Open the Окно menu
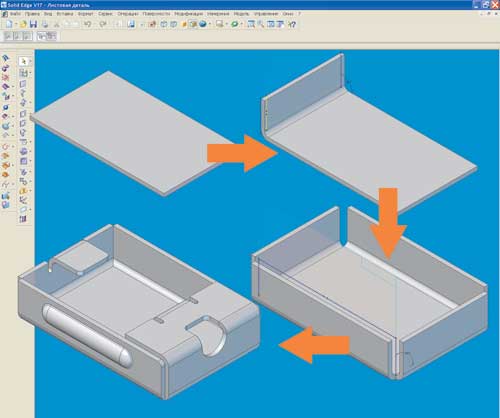 pyautogui.click(x=288, y=14)
